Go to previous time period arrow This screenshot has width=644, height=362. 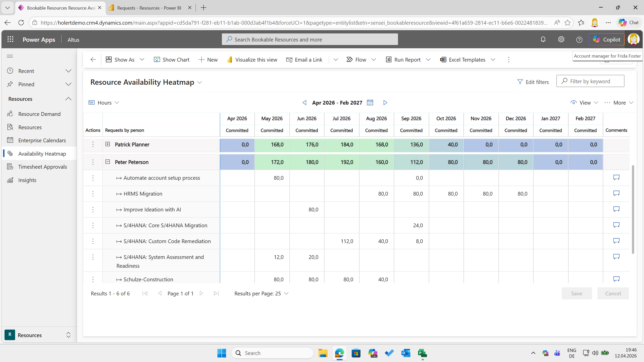[304, 103]
